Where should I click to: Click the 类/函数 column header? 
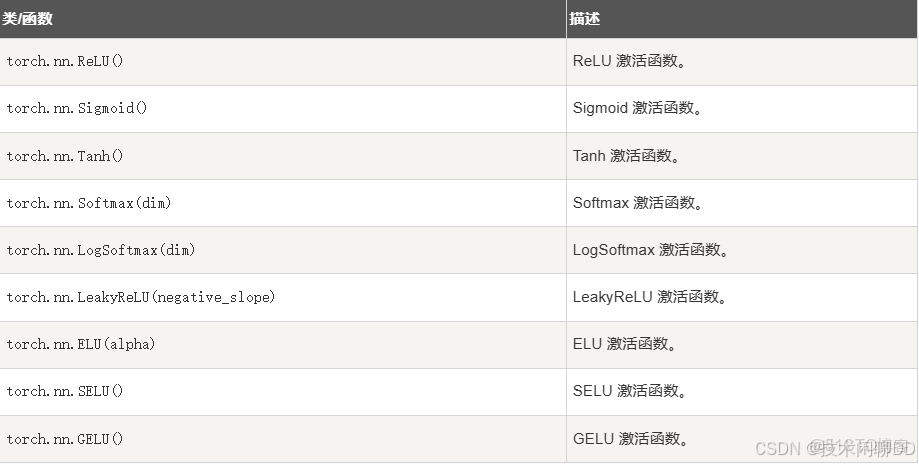[x=28, y=19]
